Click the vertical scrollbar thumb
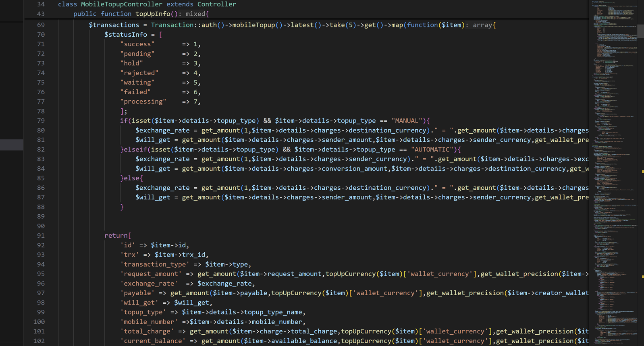The image size is (644, 346). 640,31
